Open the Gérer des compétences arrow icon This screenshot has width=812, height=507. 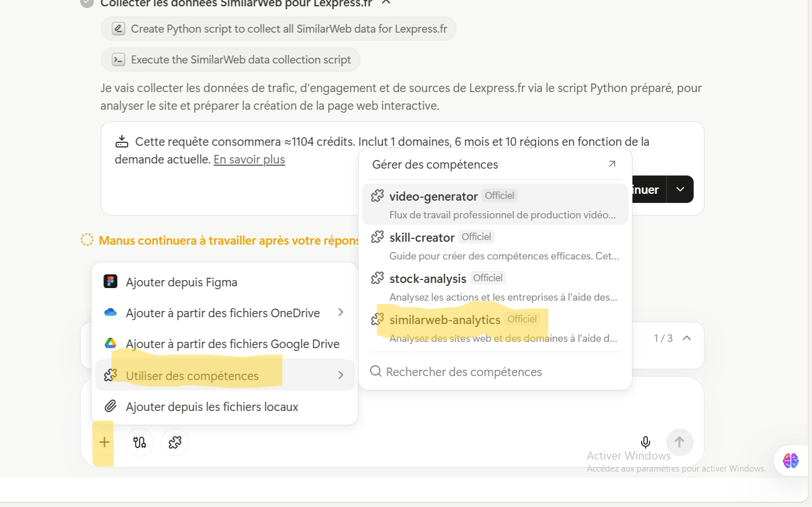click(612, 164)
